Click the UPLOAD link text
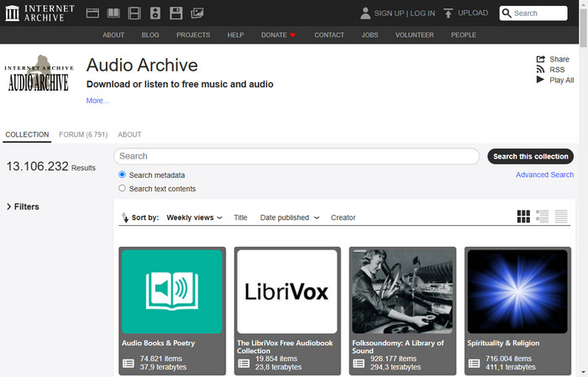This screenshot has height=377, width=588. click(x=473, y=13)
